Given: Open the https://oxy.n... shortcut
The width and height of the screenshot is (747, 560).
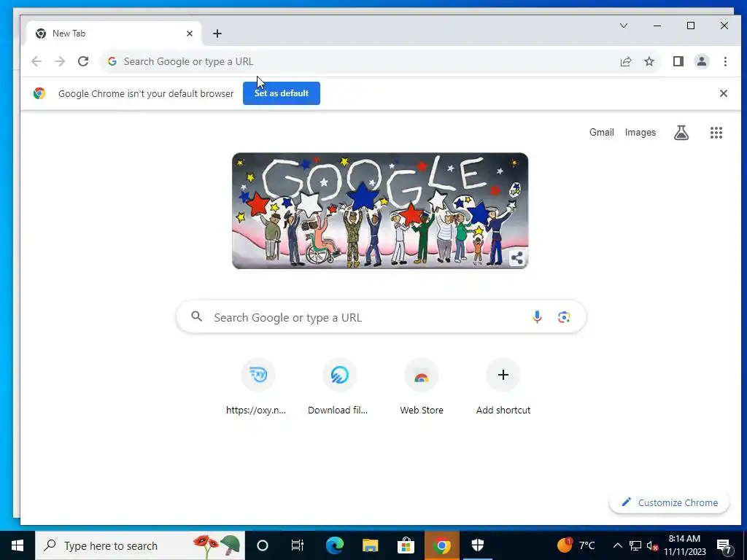Looking at the screenshot, I should 258,386.
